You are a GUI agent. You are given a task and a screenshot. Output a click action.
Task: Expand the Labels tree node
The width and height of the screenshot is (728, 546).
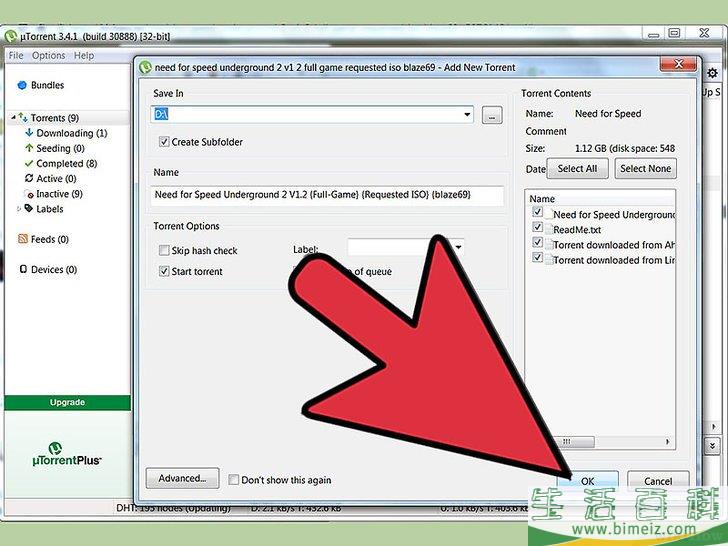click(19, 209)
